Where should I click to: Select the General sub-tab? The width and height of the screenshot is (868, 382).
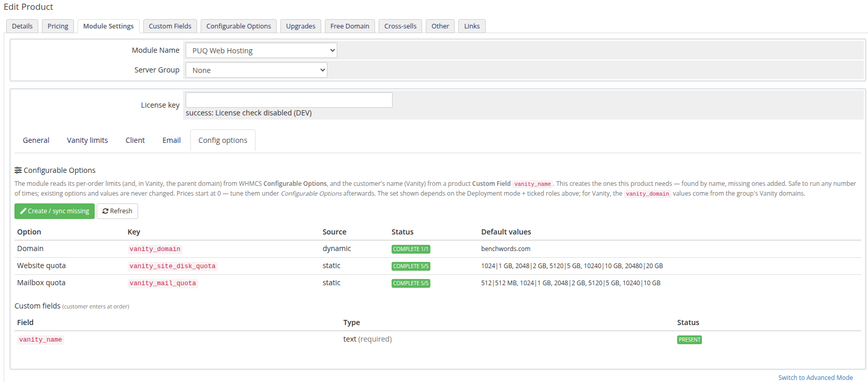click(x=36, y=140)
